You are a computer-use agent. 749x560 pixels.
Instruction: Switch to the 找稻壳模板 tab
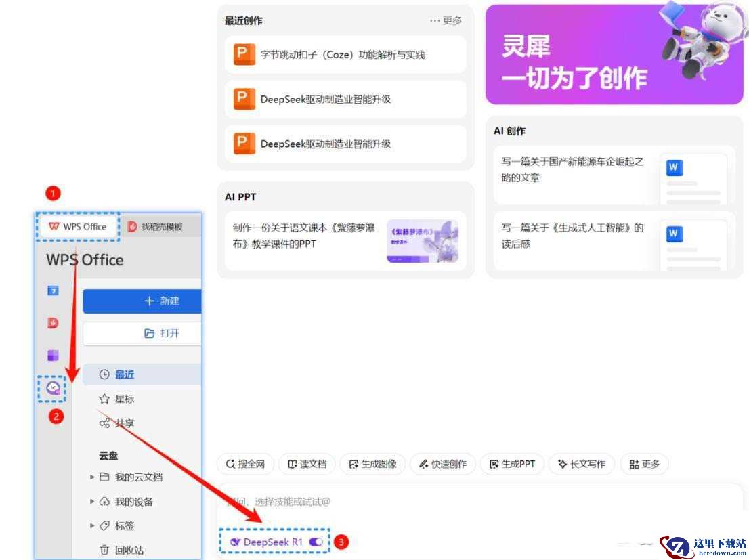coord(156,227)
